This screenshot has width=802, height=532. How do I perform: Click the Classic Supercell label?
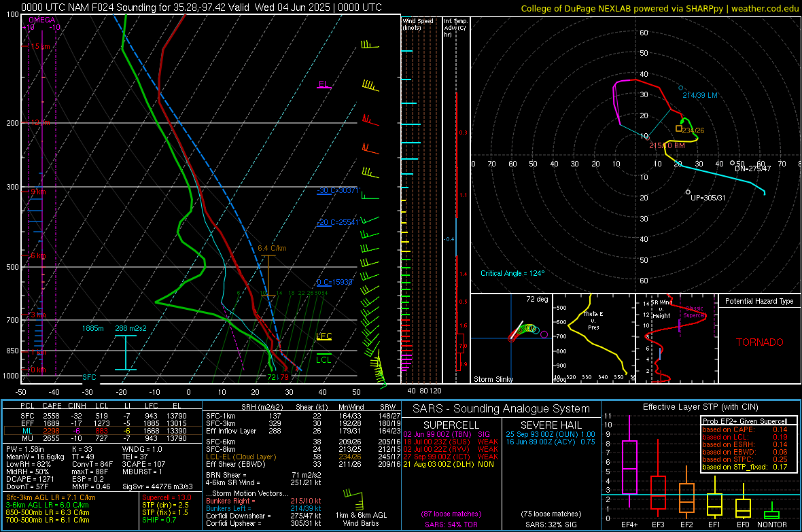point(695,312)
